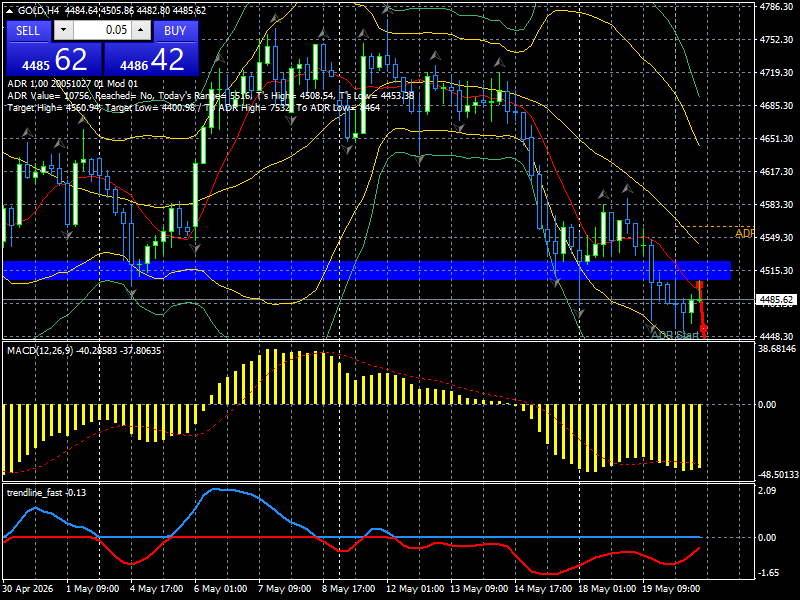Click the 4617.30 price axis label

pyautogui.click(x=776, y=172)
